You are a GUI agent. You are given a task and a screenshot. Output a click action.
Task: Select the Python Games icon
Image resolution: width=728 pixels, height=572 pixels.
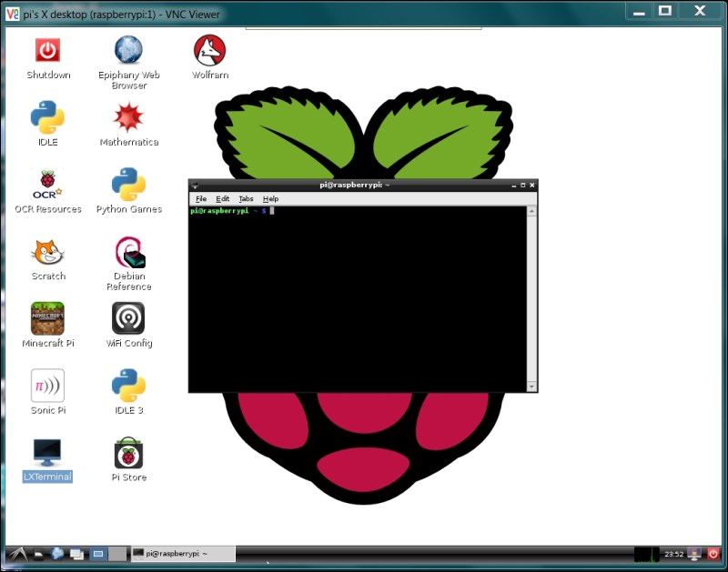pyautogui.click(x=128, y=185)
